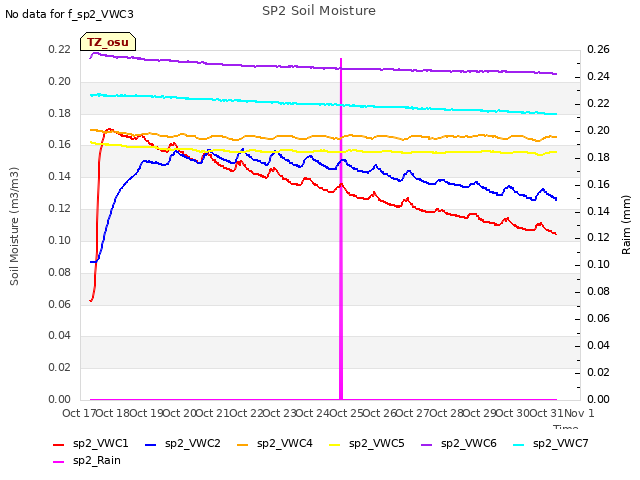Click the red sp2_VWC1 legend swatch

tap(59, 444)
